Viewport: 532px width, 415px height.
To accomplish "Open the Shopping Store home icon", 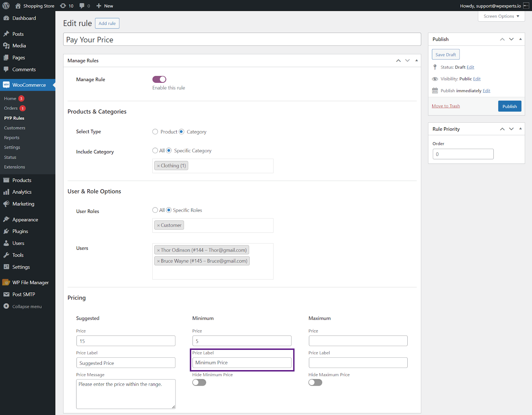I will (x=18, y=6).
